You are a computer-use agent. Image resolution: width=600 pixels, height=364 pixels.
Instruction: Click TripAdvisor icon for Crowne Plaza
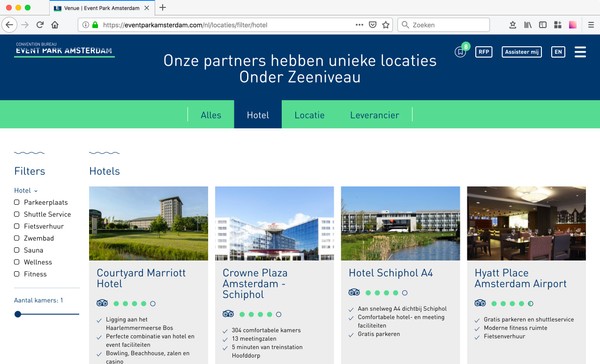point(228,314)
